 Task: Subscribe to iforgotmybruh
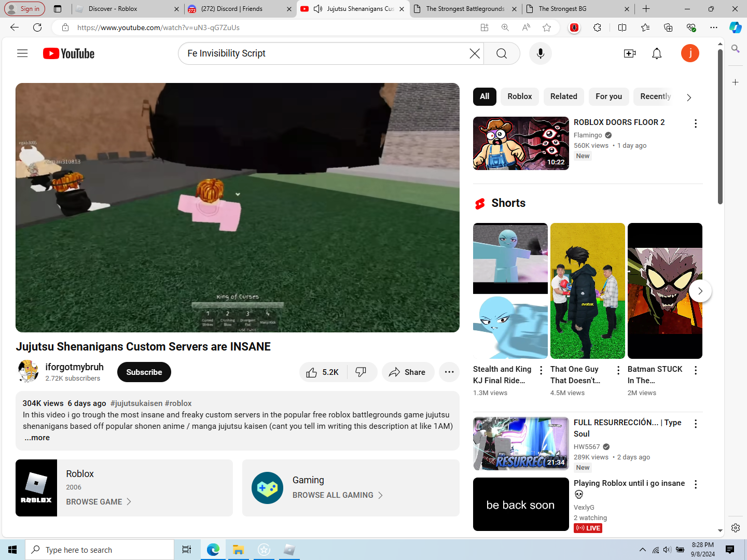click(x=144, y=372)
